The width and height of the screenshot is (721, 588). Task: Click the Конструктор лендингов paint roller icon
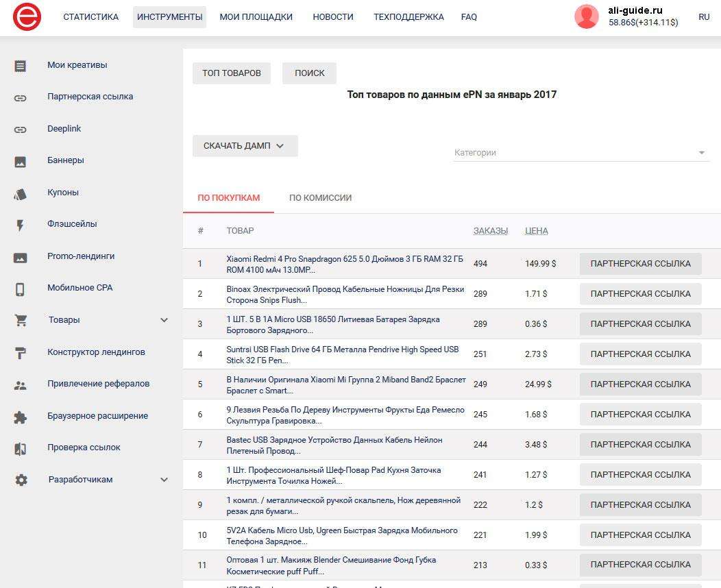[x=21, y=353]
